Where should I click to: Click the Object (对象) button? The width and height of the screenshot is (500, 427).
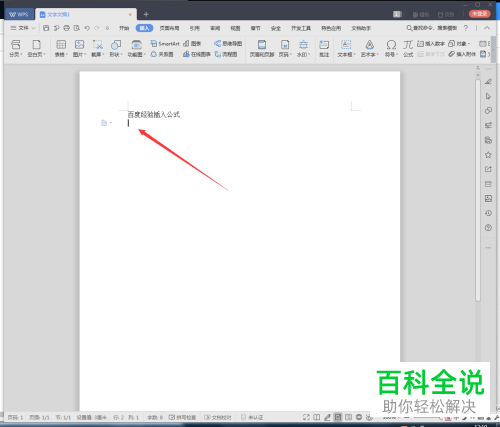click(459, 44)
